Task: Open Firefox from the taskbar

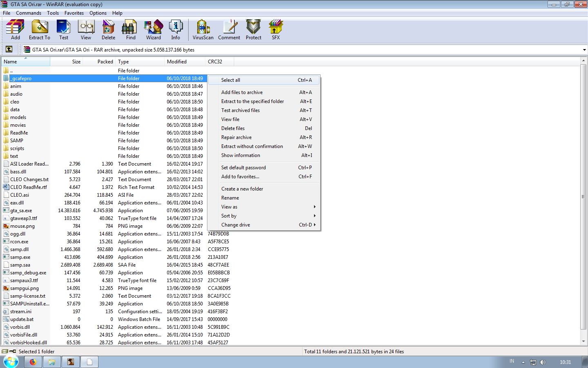Action: (33, 362)
